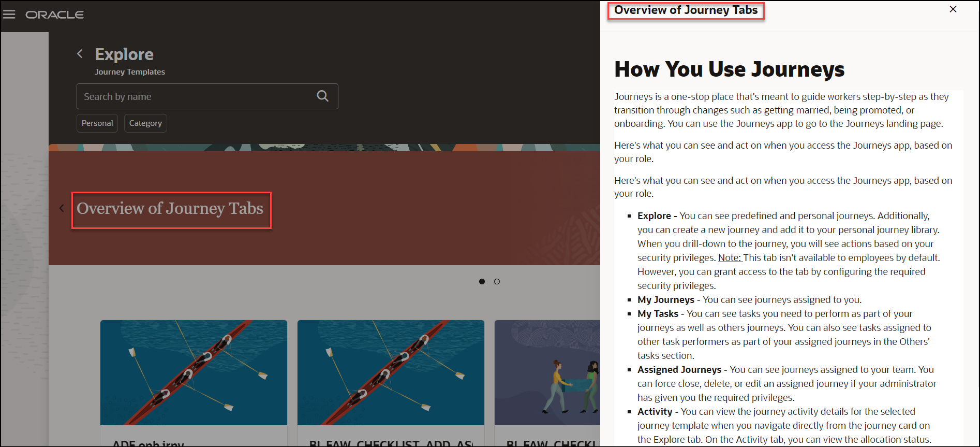Show previous banner slide with left chevron
Image resolution: width=980 pixels, height=447 pixels.
(62, 208)
